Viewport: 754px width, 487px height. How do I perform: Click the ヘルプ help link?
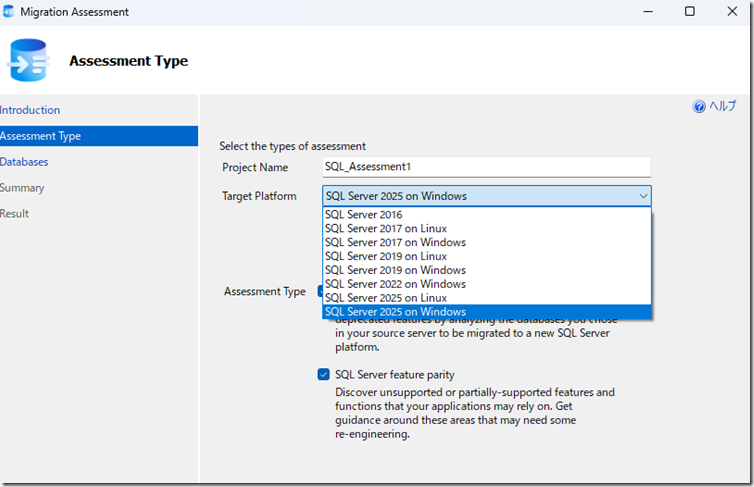coord(722,107)
